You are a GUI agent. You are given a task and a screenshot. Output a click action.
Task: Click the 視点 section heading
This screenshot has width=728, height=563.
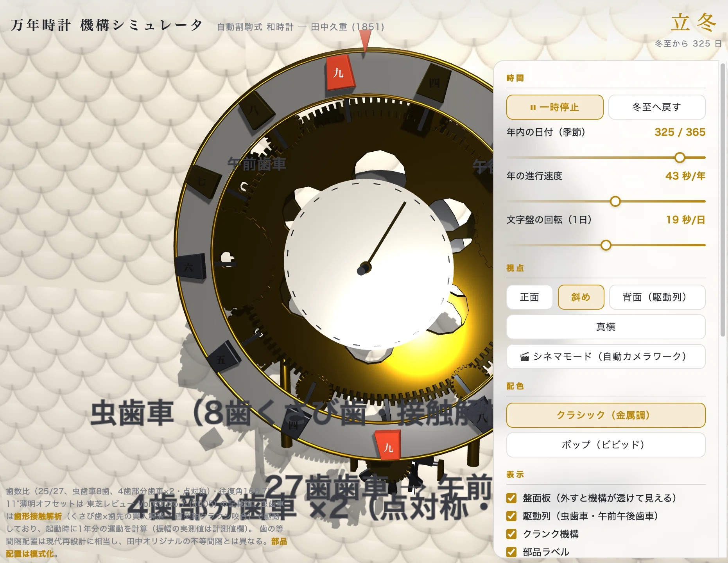(515, 268)
